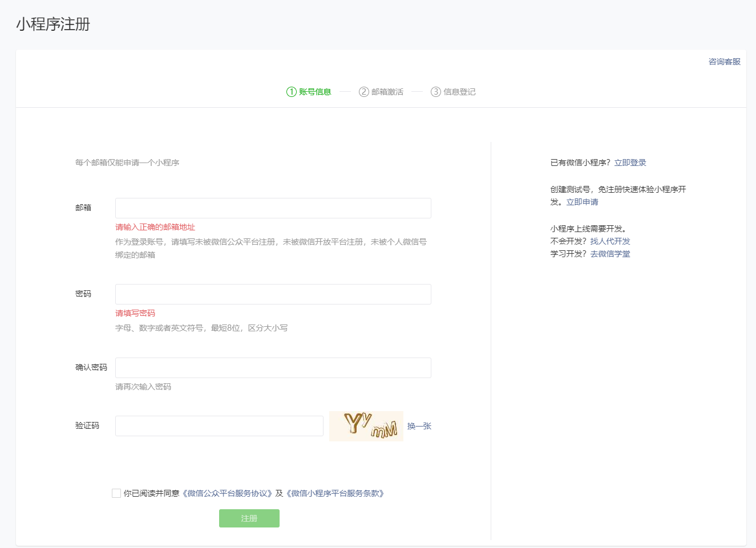Screen dimensions: 756x548
Task: Refresh captcha with 换一张
Action: [x=419, y=426]
